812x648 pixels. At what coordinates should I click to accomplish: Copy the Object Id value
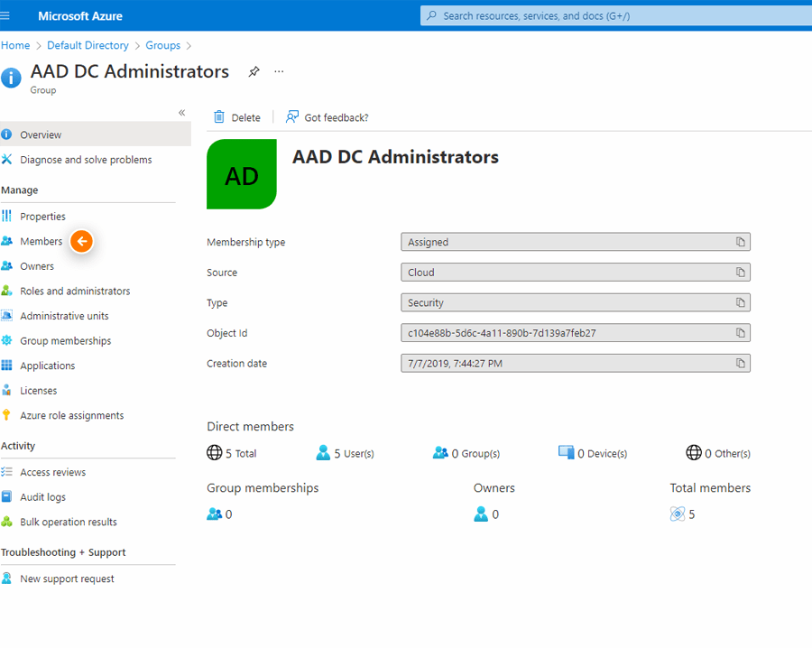click(x=741, y=333)
